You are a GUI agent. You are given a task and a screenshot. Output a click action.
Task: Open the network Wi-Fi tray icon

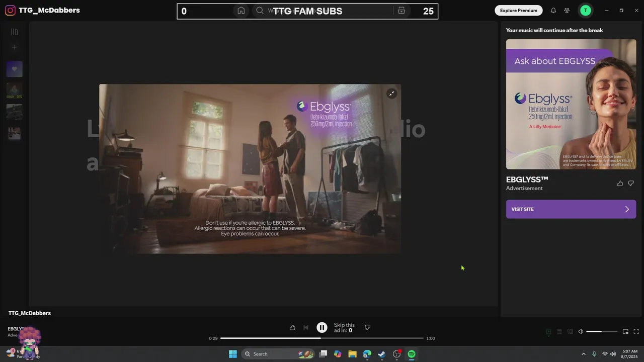605,354
